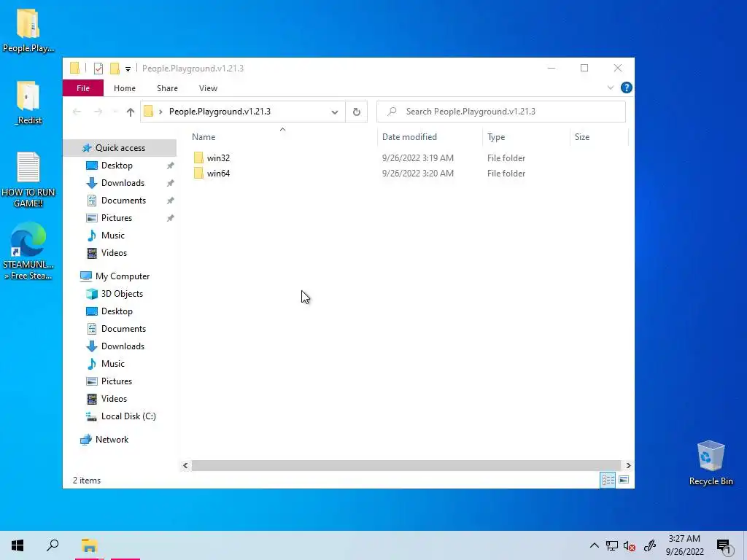Click the Forward navigation arrow
747x560 pixels.
pos(98,112)
